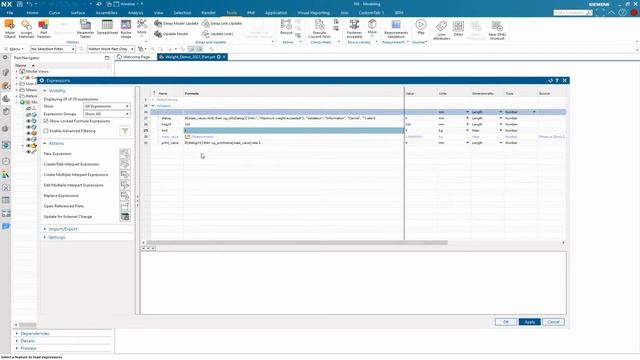Expand the Details panel
Screen dimensions: 640x360
pos(27,341)
